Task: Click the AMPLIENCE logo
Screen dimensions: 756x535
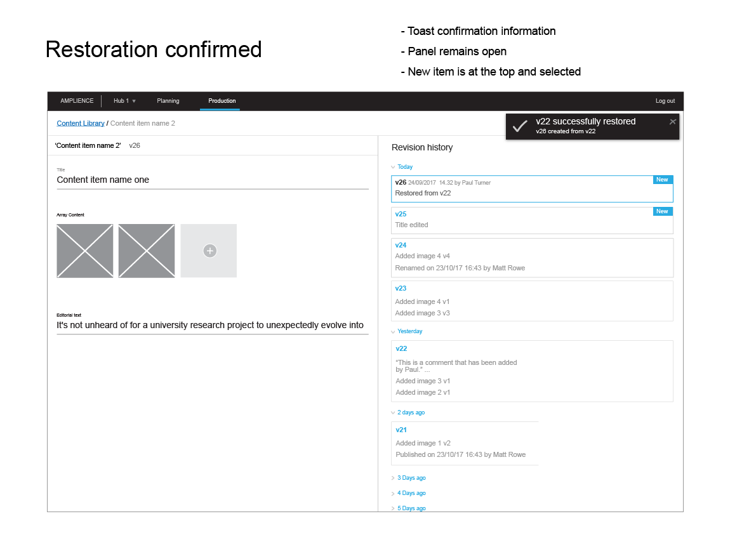Action: coord(77,101)
